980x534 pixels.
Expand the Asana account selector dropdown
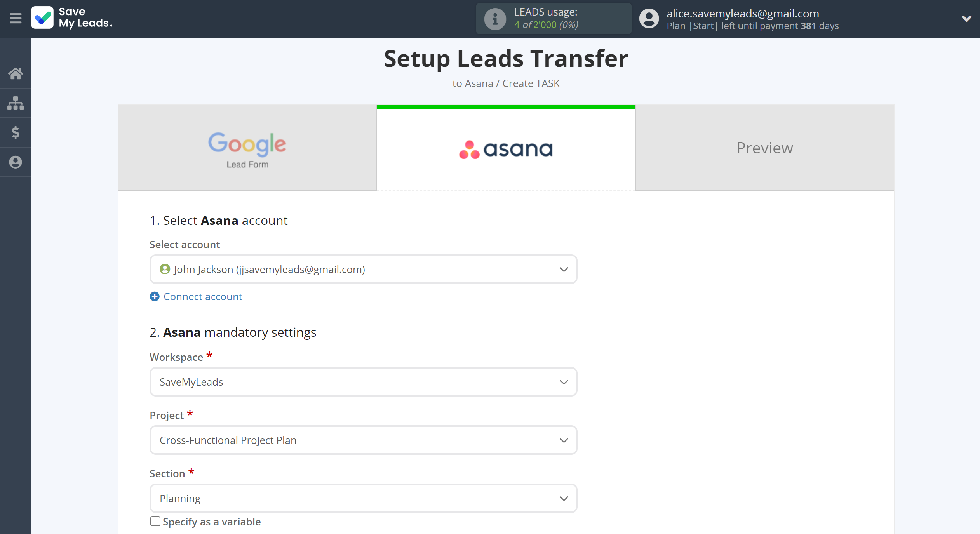click(564, 269)
